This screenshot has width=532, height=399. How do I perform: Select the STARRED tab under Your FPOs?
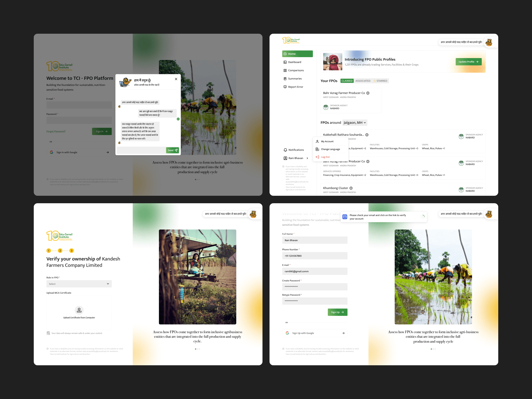[380, 81]
